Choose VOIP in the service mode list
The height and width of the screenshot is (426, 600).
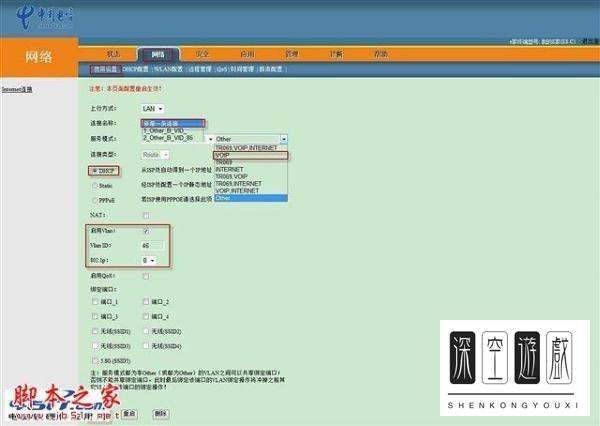[250, 155]
